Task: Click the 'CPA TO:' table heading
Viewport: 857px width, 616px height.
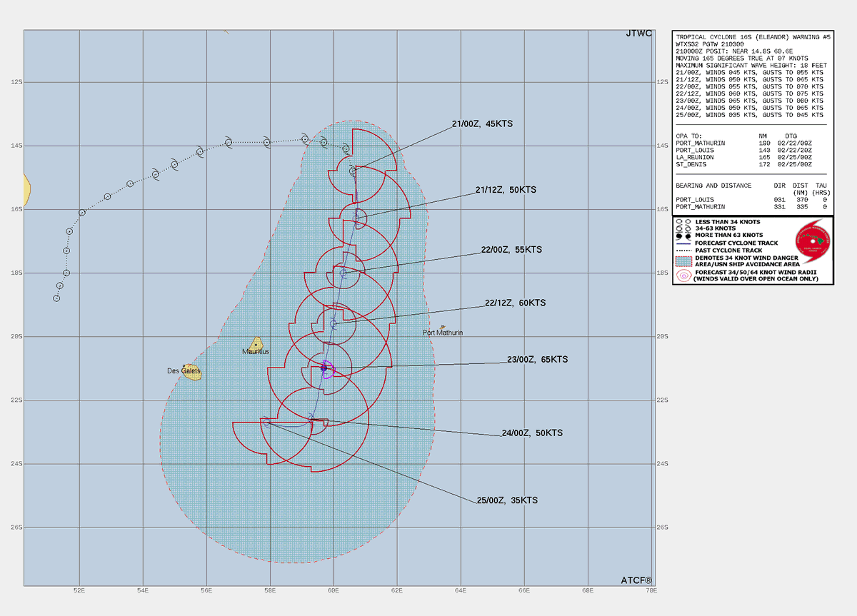Action: click(688, 136)
